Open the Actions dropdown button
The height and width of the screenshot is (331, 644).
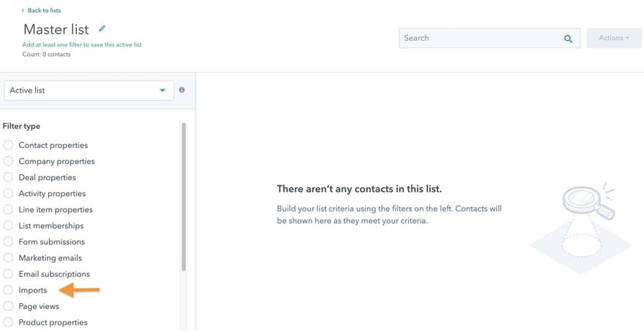(614, 38)
